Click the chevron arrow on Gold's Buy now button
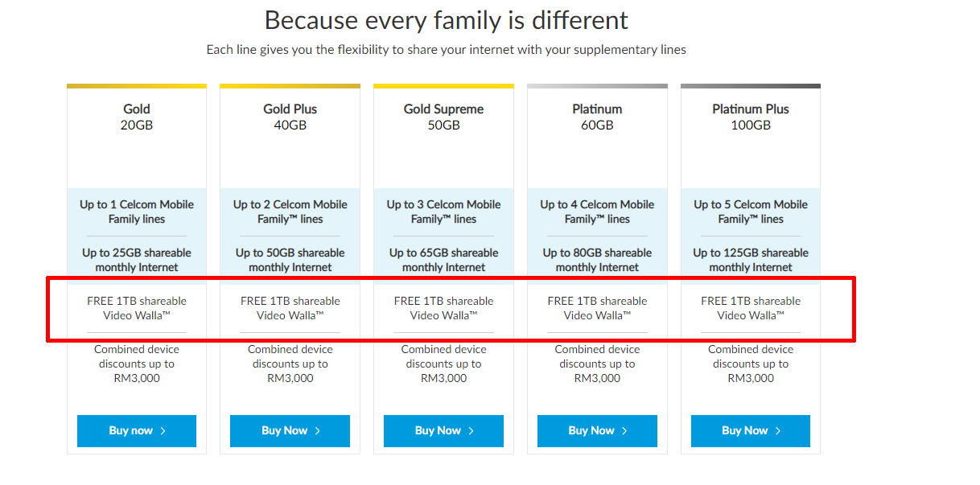 (x=163, y=431)
